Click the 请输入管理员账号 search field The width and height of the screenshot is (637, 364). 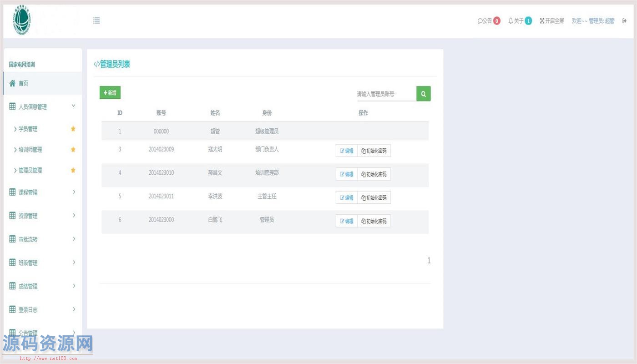386,94
